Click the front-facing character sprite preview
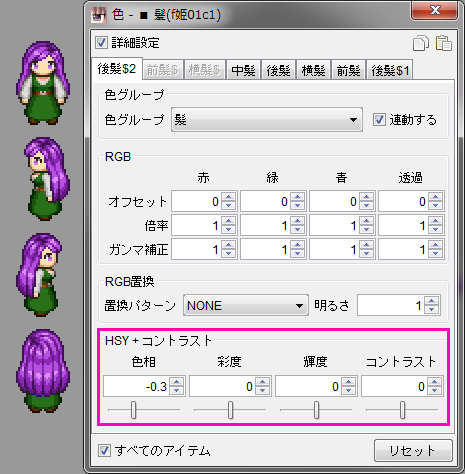 pos(43,83)
